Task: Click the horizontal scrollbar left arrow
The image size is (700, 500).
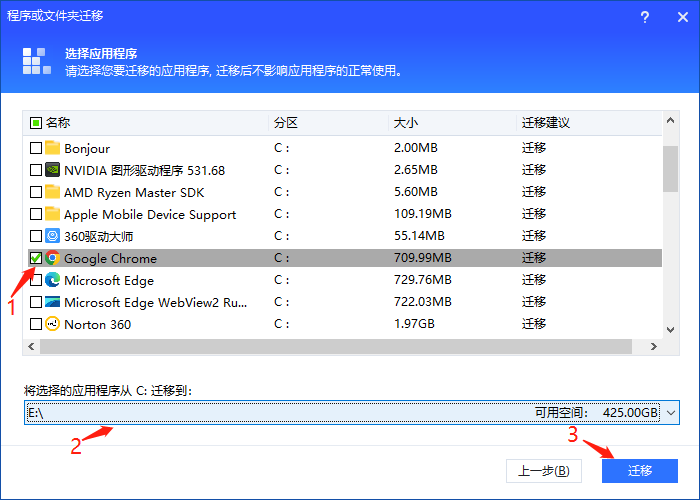Action: click(x=31, y=346)
